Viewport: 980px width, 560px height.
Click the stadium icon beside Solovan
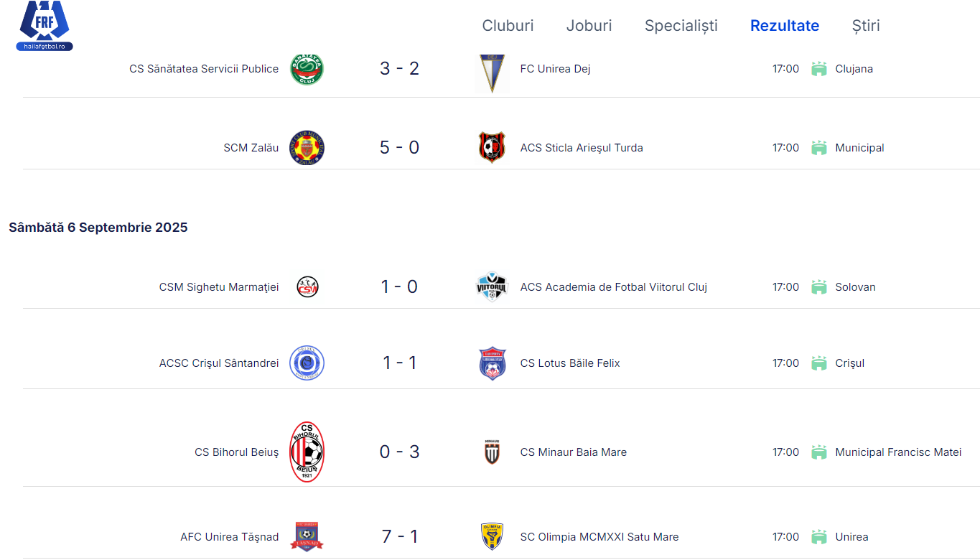click(818, 287)
